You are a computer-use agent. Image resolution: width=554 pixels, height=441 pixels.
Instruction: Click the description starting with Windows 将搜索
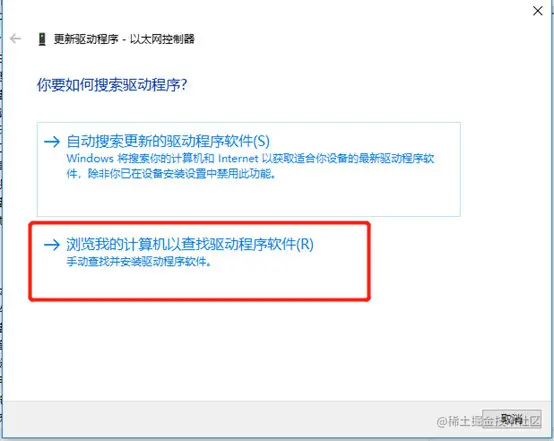250,166
